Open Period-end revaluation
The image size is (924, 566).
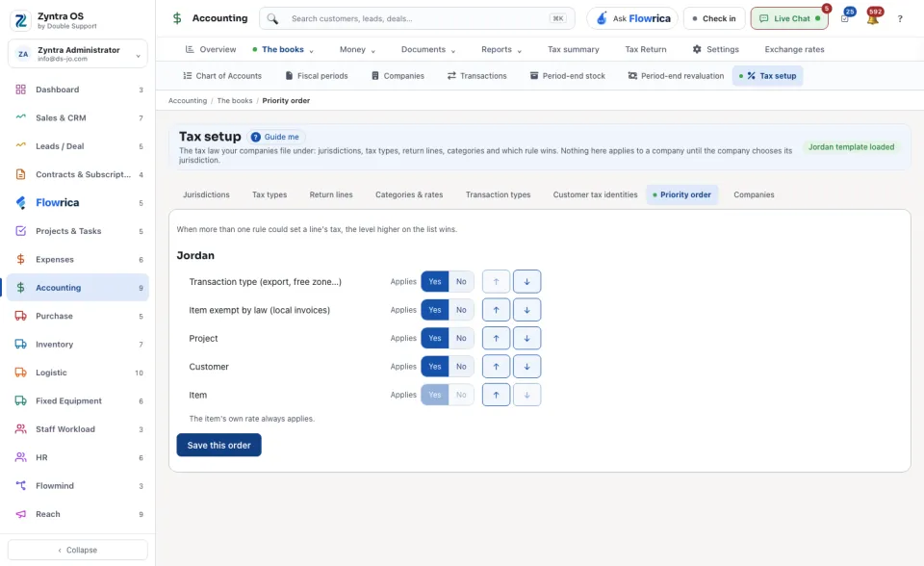tap(676, 76)
